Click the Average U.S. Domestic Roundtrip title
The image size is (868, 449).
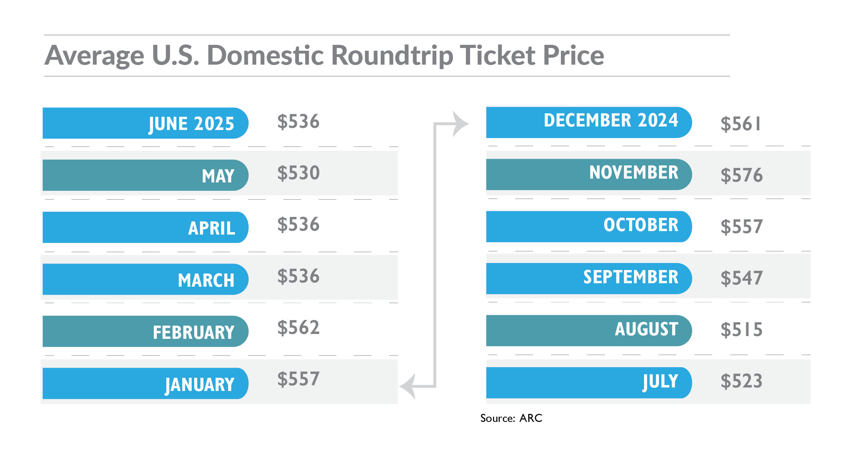[324, 56]
